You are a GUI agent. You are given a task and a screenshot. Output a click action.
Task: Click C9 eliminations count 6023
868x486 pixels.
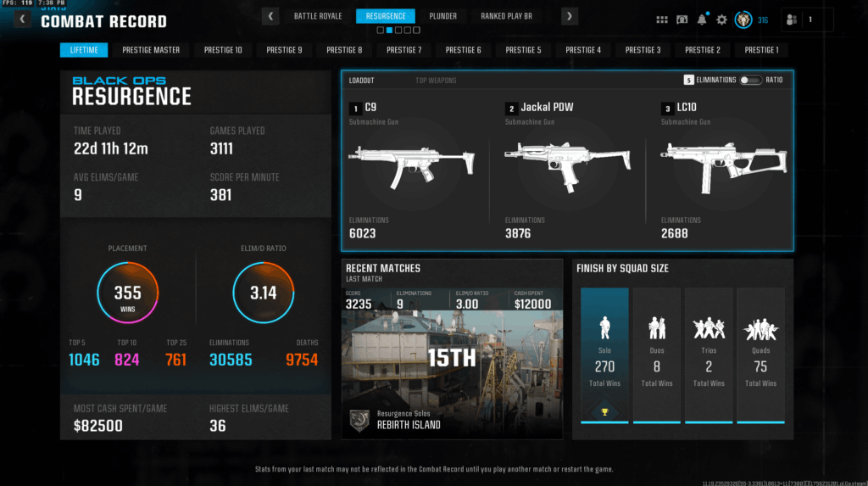363,234
